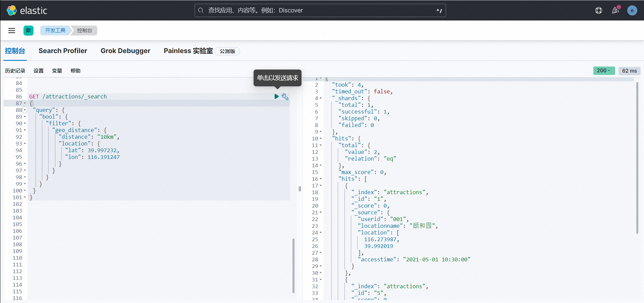Collapse "hits" fold at response line 10
644x303 pixels.
click(x=321, y=139)
